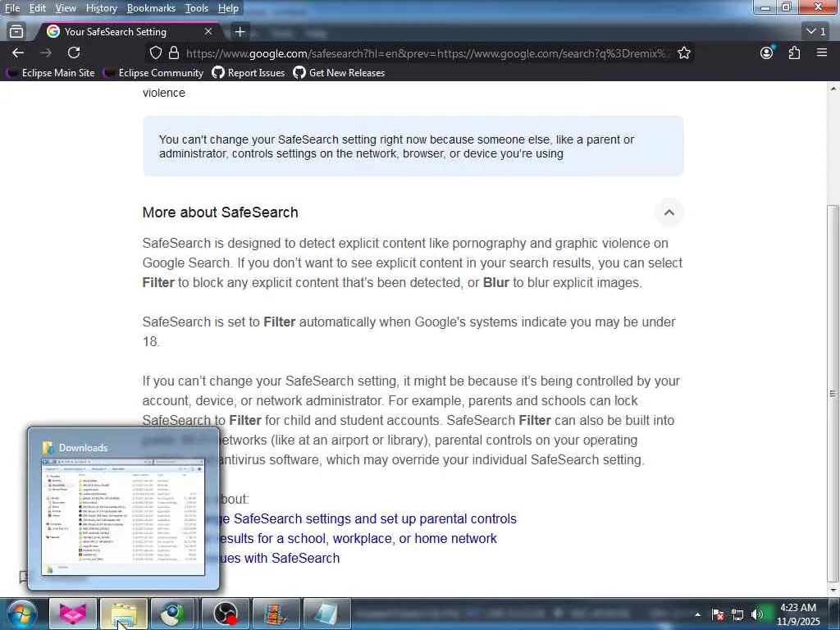The height and width of the screenshot is (630, 840).
Task: Open Get New Releases bookmark
Action: pos(339,73)
